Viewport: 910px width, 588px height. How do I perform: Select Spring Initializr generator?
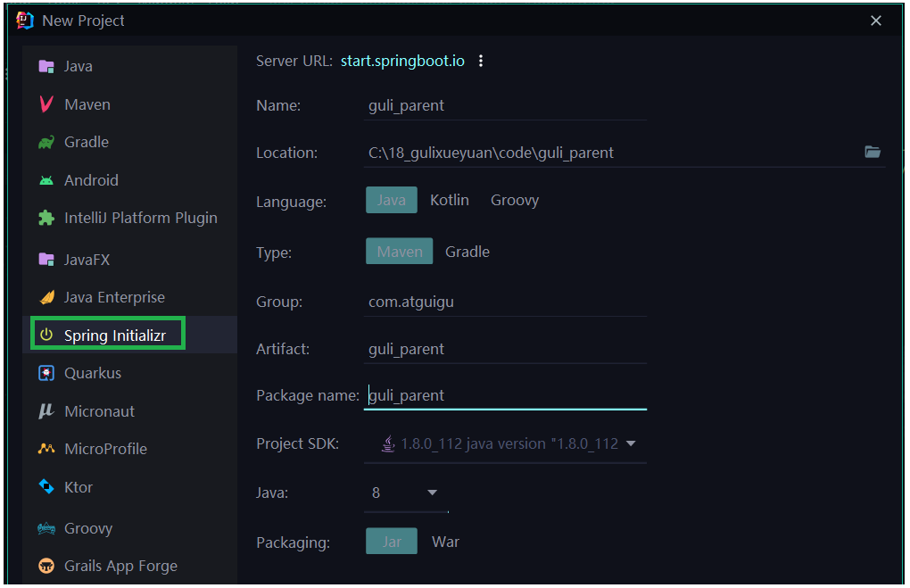click(x=130, y=335)
